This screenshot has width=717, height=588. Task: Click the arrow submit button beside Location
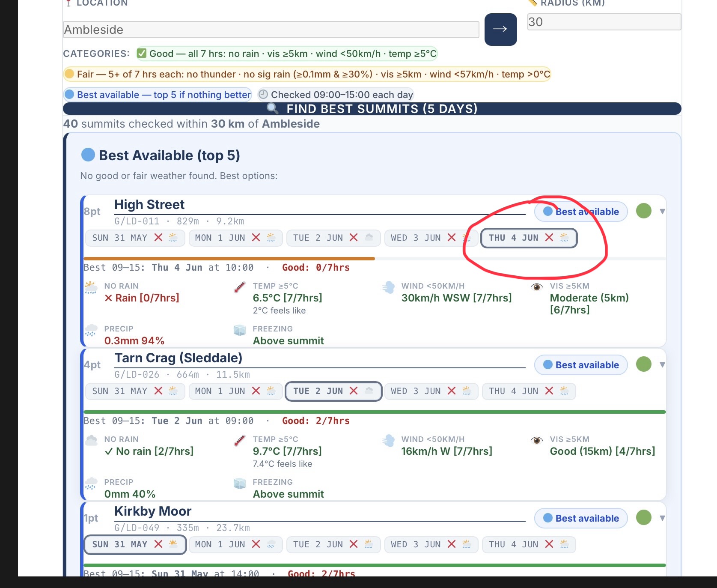click(500, 29)
